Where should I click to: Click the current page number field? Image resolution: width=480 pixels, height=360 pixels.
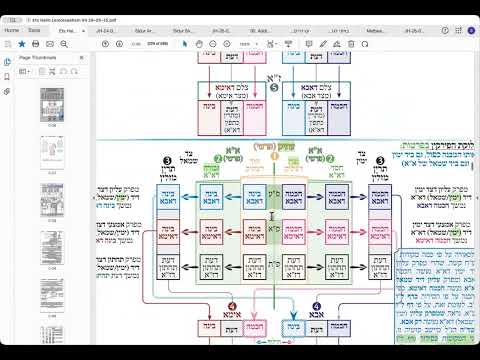pyautogui.click(x=136, y=44)
